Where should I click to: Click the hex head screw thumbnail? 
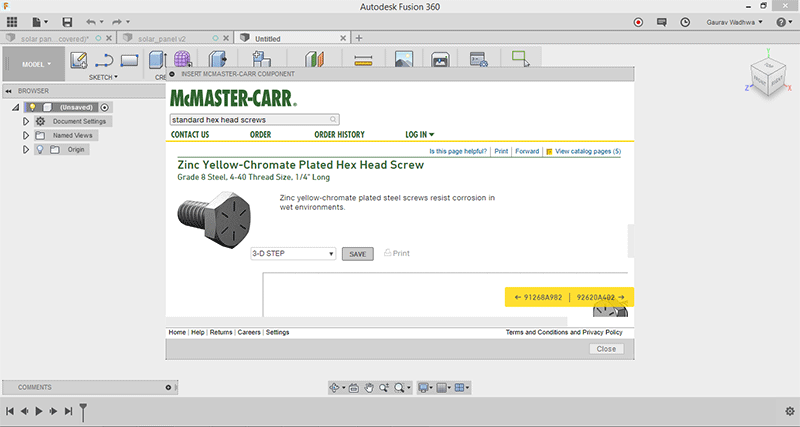pyautogui.click(x=214, y=219)
